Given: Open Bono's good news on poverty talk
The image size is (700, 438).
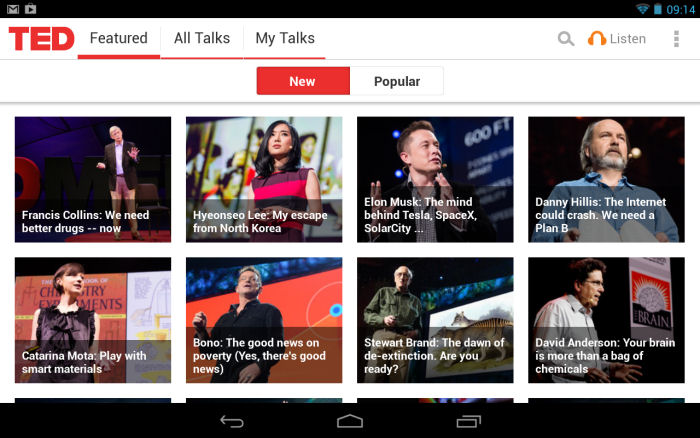Looking at the screenshot, I should point(264,320).
